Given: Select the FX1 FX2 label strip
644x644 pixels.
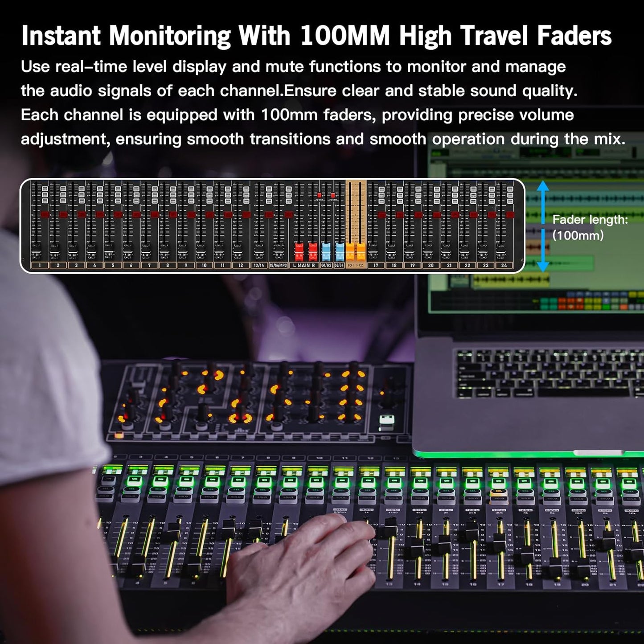Looking at the screenshot, I should (356, 266).
